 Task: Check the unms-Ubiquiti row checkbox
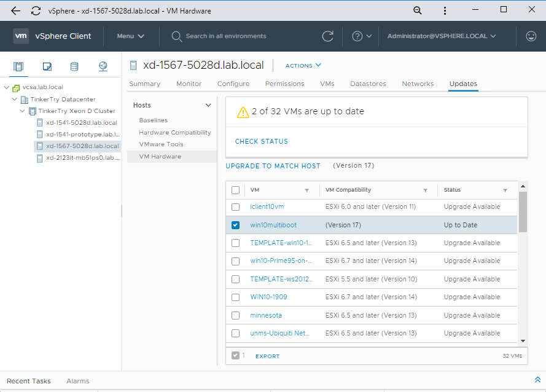[x=235, y=333]
